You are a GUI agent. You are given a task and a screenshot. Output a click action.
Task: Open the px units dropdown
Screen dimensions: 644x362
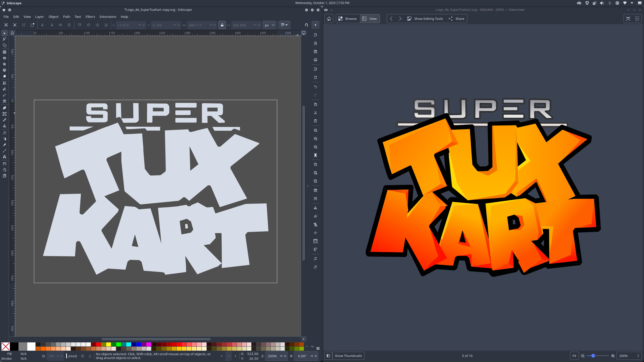tap(269, 25)
